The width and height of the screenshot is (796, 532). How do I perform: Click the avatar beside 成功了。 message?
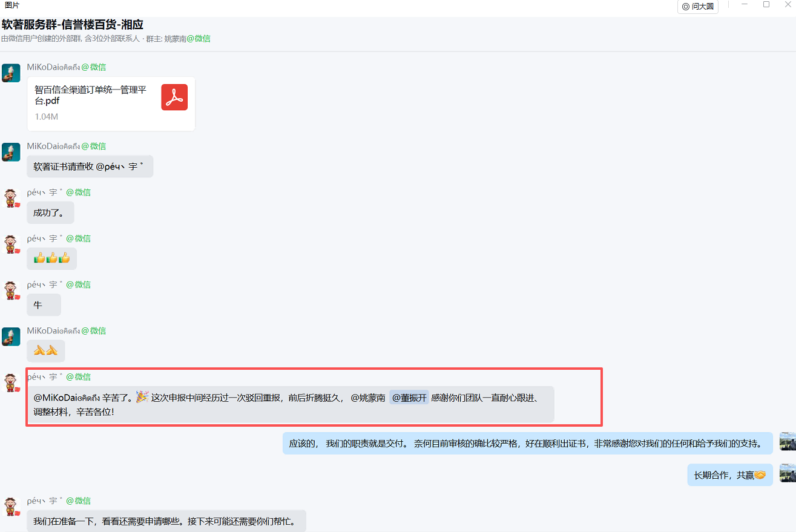pos(12,199)
